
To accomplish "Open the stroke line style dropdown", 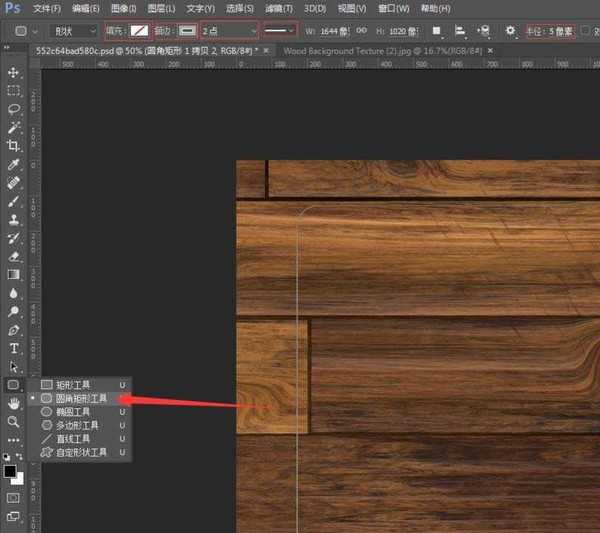I will click(x=281, y=31).
